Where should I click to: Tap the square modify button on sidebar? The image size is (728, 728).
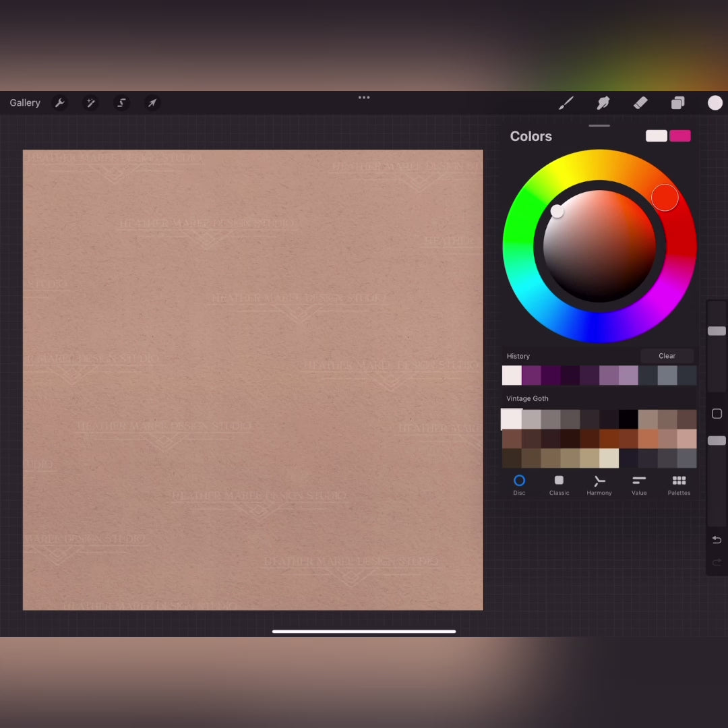(x=717, y=414)
